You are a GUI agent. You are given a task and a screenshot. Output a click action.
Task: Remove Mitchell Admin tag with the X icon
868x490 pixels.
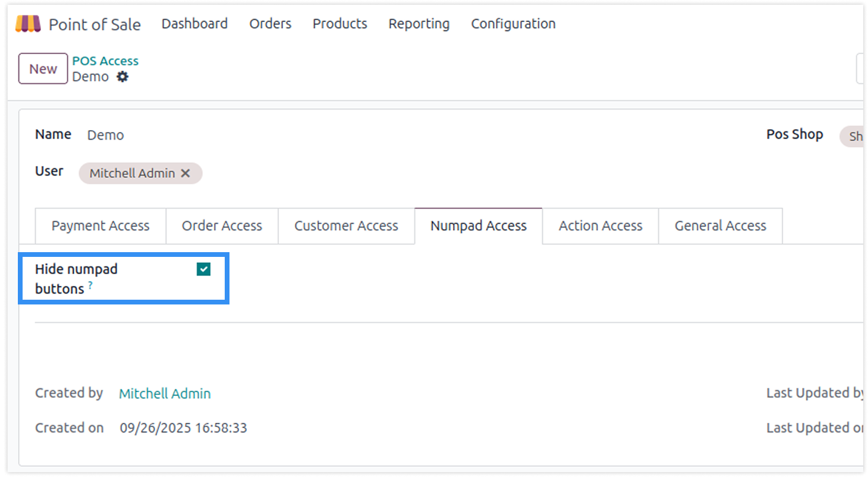point(185,173)
